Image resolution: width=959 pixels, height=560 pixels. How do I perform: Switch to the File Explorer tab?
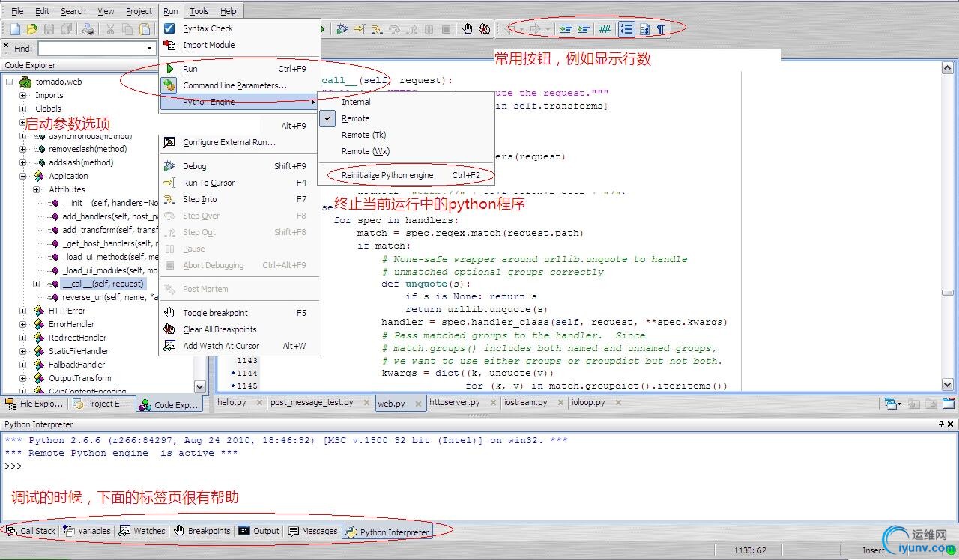(35, 404)
